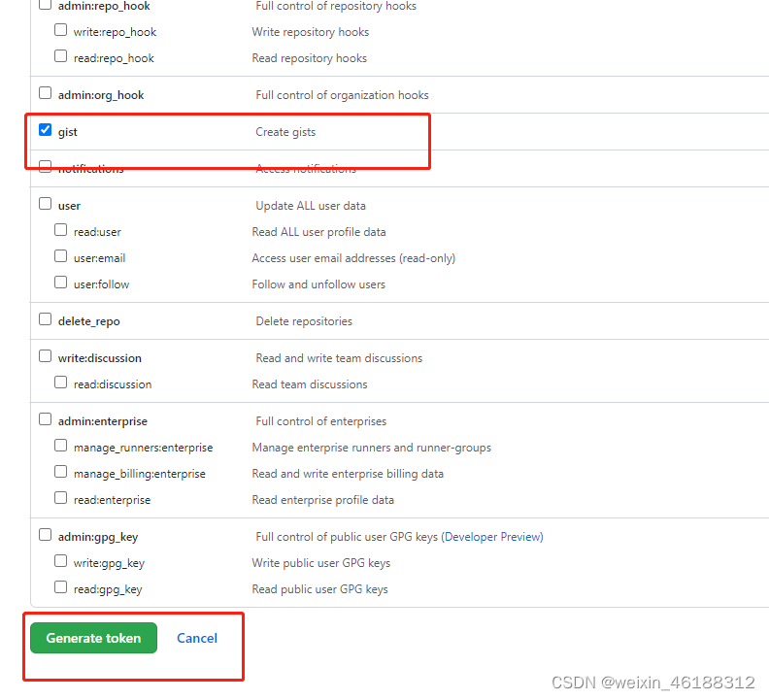Tick the read:user checkbox
This screenshot has width=769, height=700.
tap(61, 230)
